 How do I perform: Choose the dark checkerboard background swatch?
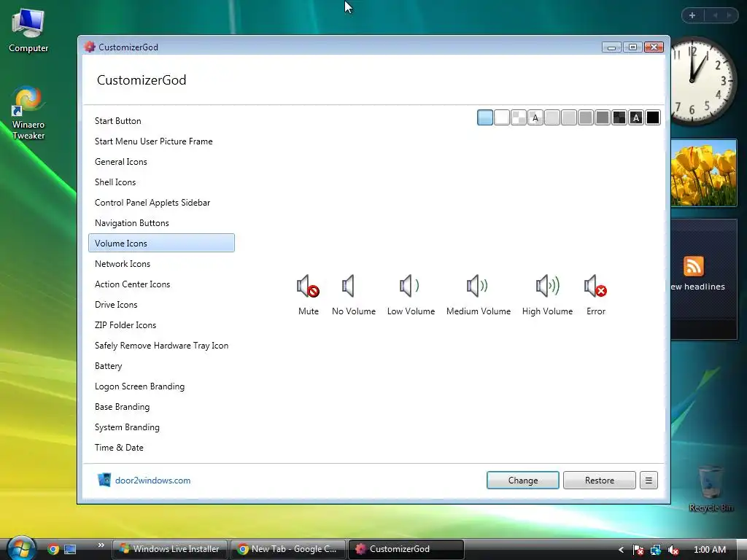point(619,117)
